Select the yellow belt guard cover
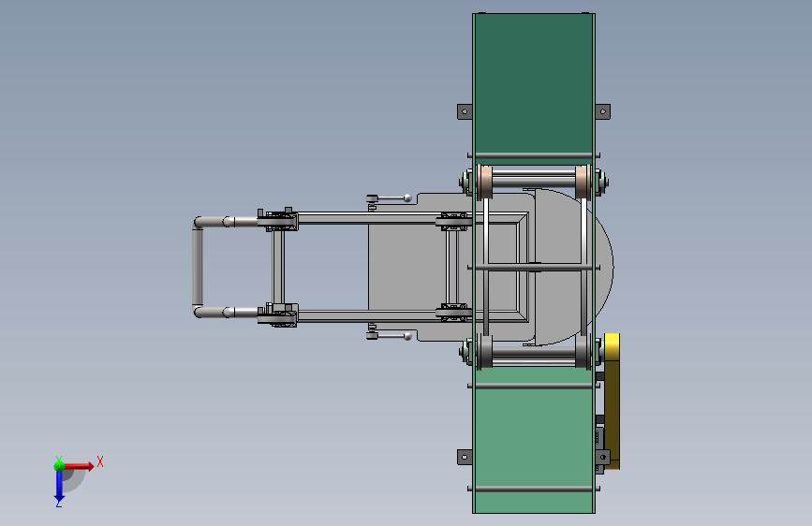Image resolution: width=812 pixels, height=526 pixels. point(613,402)
